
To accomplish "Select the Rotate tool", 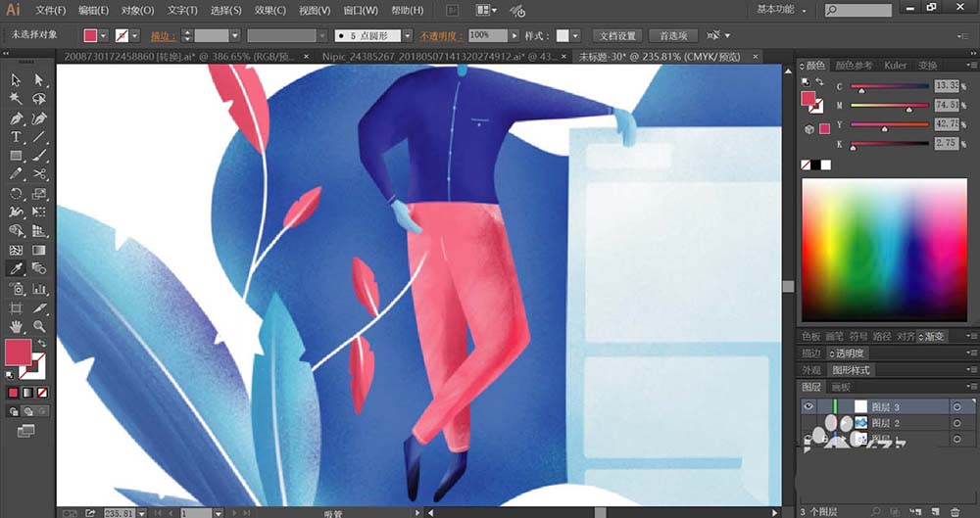I will (17, 194).
